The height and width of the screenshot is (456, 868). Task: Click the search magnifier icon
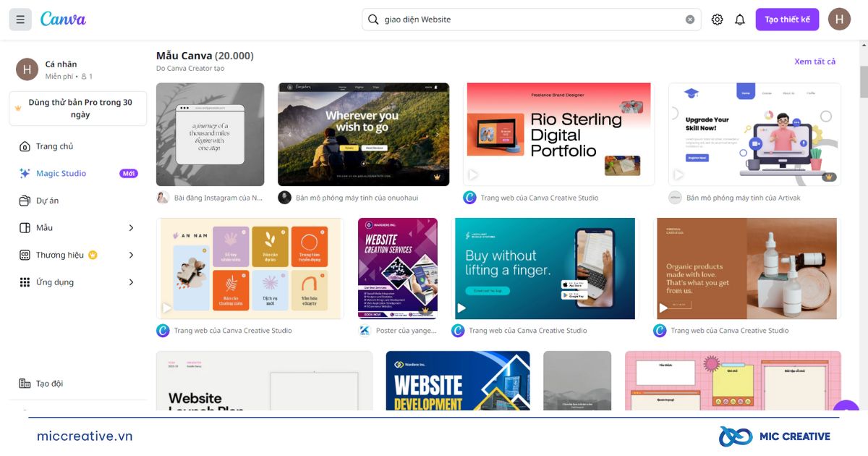click(373, 20)
